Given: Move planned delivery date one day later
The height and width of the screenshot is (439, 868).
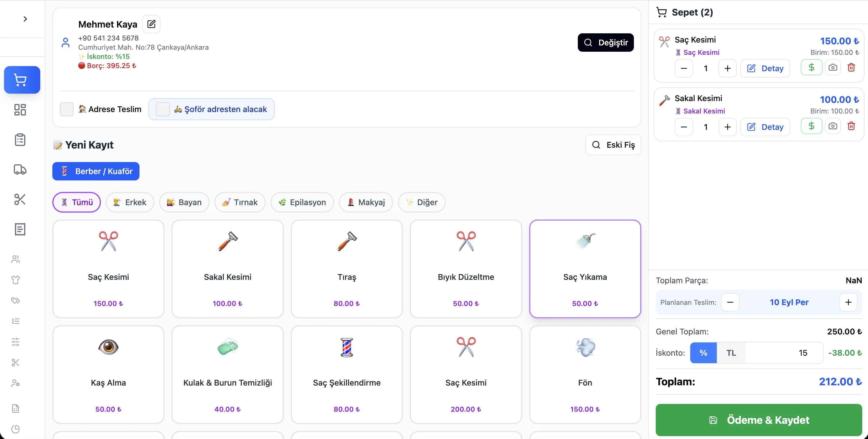Looking at the screenshot, I should tap(848, 302).
